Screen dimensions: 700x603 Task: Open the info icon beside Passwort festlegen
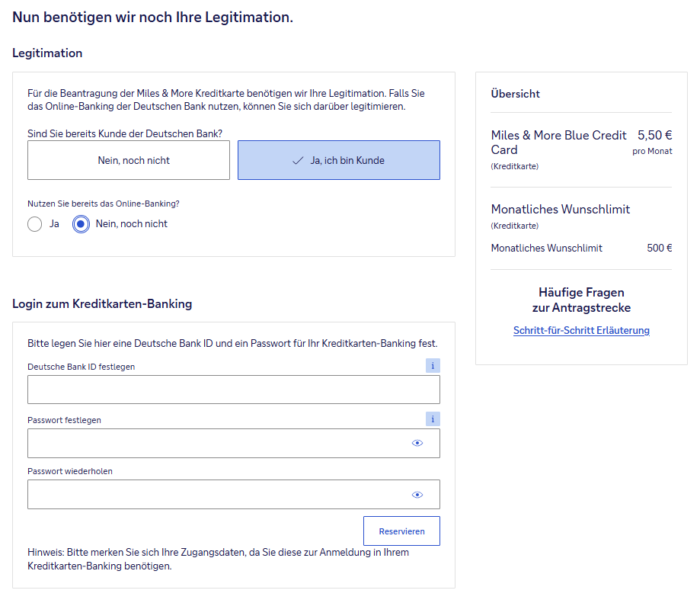click(x=433, y=419)
